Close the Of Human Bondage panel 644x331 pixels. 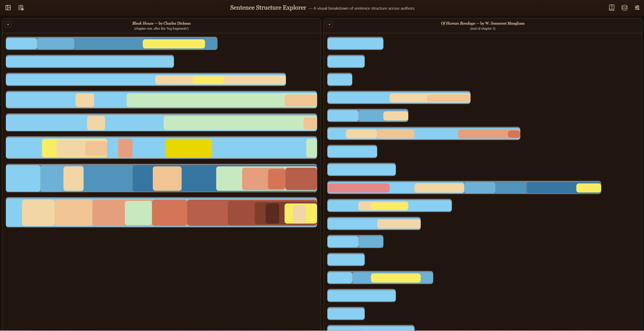[329, 24]
